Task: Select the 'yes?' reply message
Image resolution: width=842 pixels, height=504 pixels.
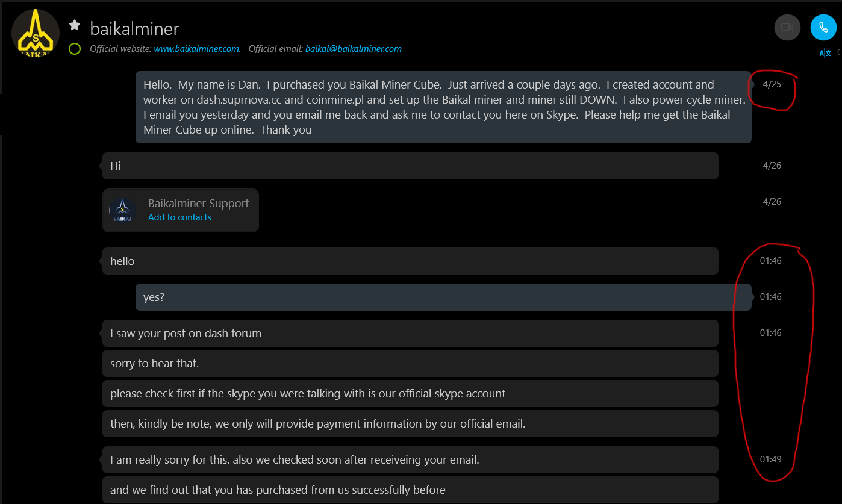Action: tap(443, 297)
